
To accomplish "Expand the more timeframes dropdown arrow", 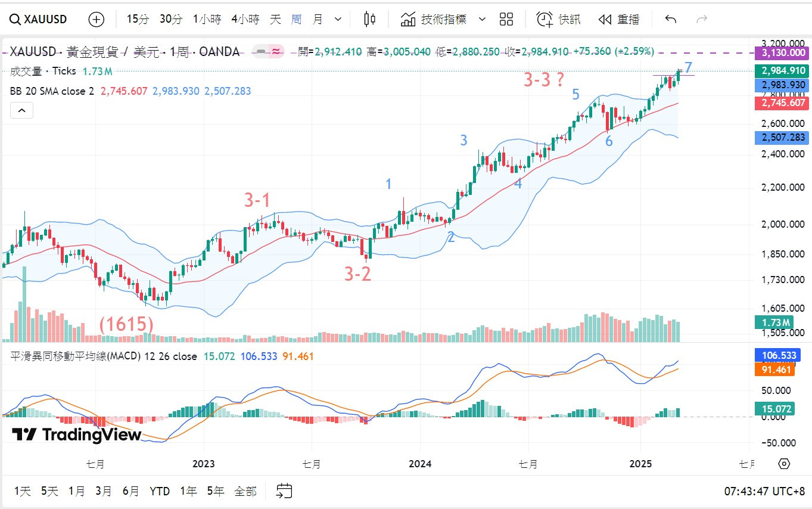I will point(338,19).
